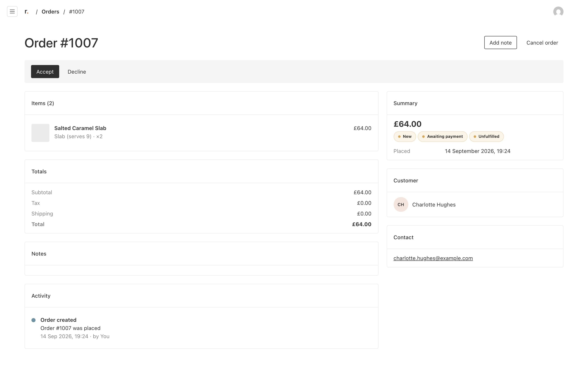This screenshot has height=368, width=588.
Task: Open charlotte.hughes@example.com email link
Action: click(x=433, y=258)
